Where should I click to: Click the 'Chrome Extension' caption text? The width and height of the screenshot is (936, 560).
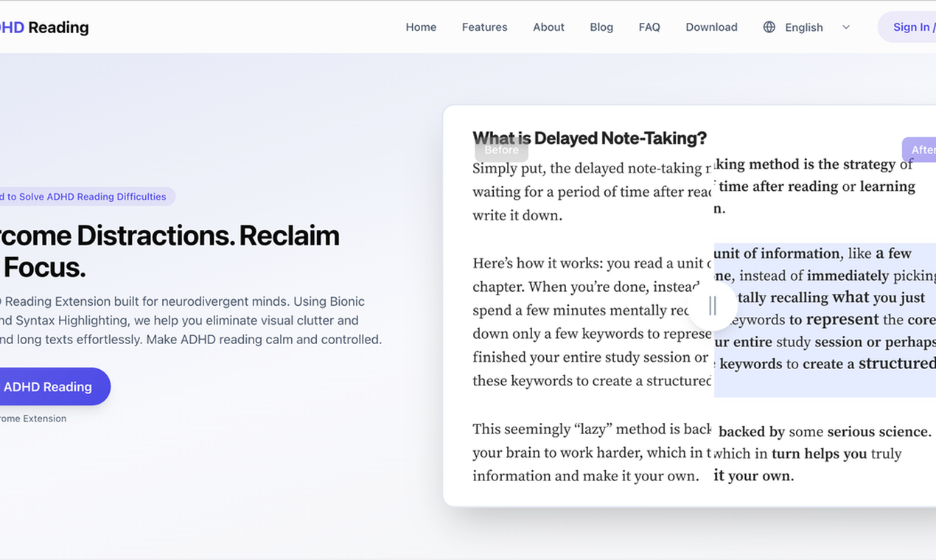click(x=33, y=419)
